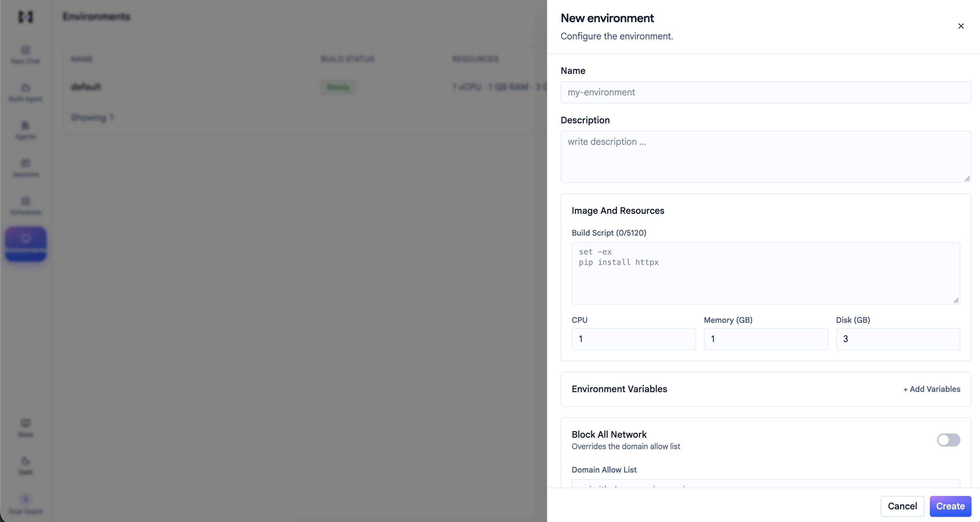Screen dimensions: 980x522
Task: Open Agents in the sidebar
Action: click(25, 130)
